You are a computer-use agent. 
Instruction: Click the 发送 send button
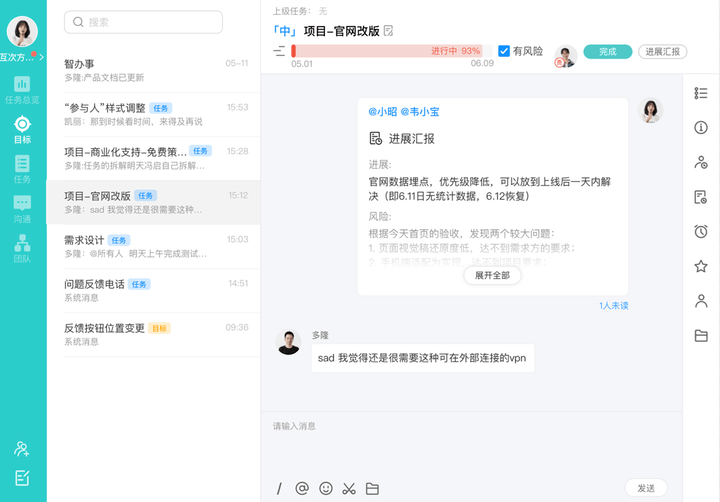coord(646,488)
